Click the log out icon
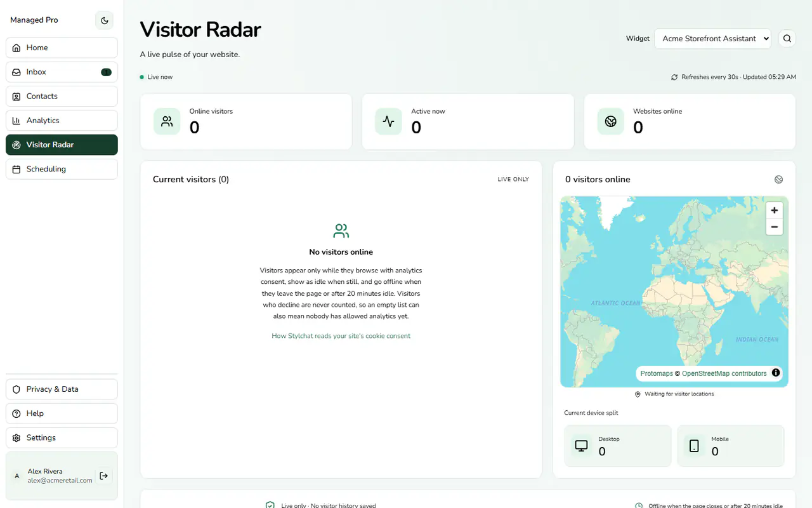Screen dimensions: 812x508 tap(104, 476)
